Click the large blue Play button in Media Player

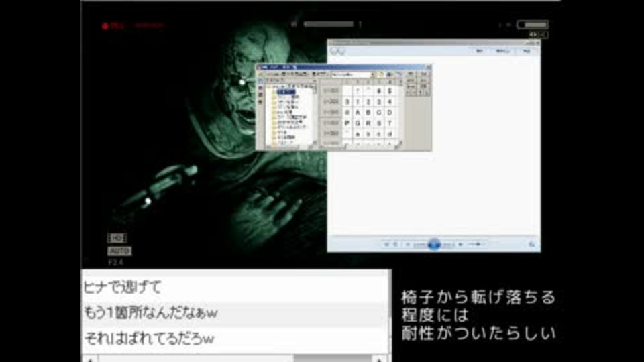pyautogui.click(x=434, y=244)
